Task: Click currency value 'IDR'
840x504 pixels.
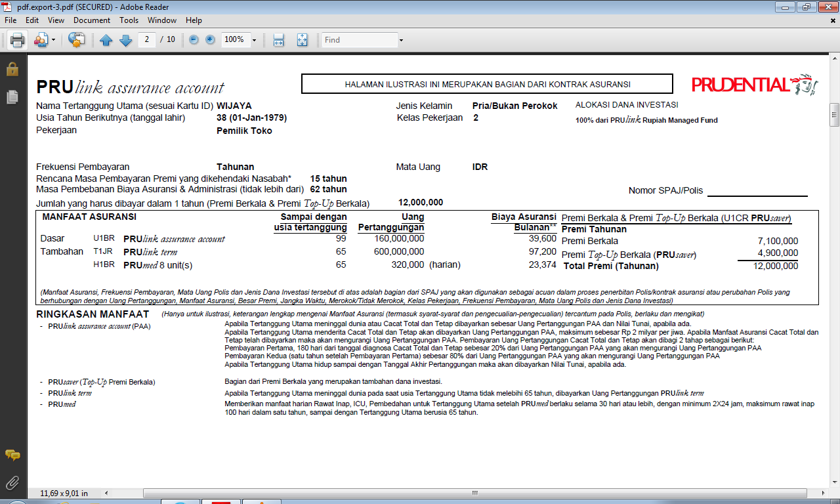Action: click(x=480, y=167)
